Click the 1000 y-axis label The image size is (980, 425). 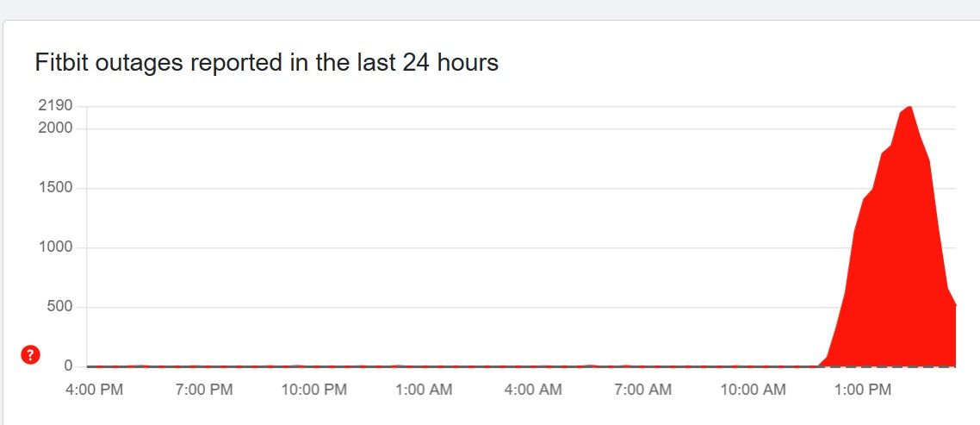click(55, 247)
